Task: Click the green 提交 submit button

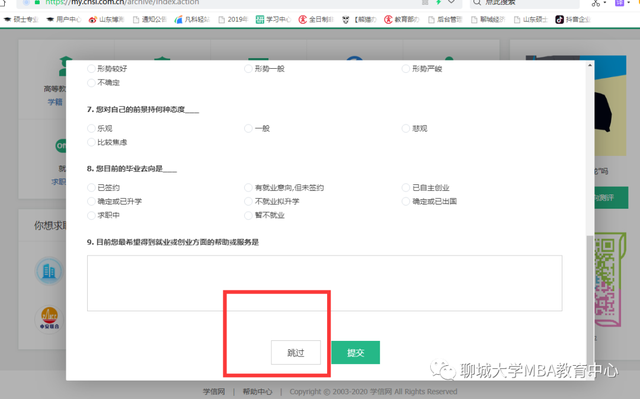Action: point(356,352)
